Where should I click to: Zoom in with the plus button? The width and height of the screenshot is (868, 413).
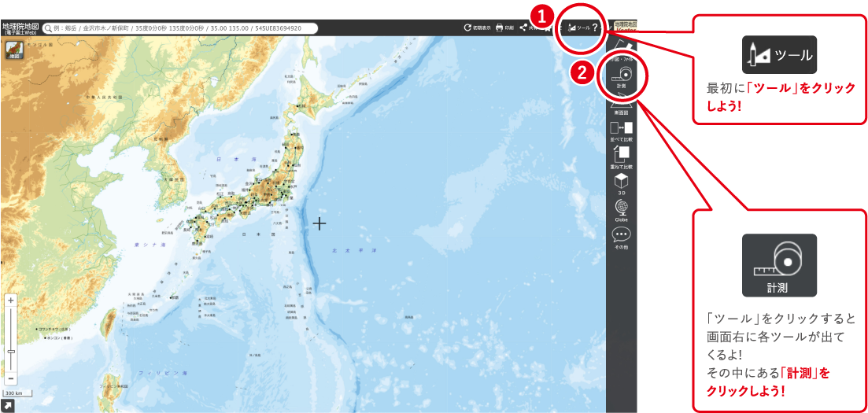pos(11,301)
